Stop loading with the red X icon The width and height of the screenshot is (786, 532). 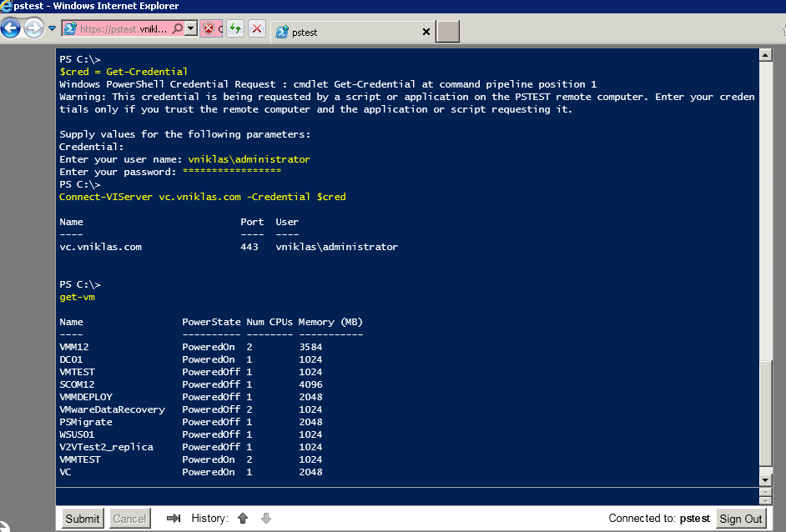click(257, 28)
